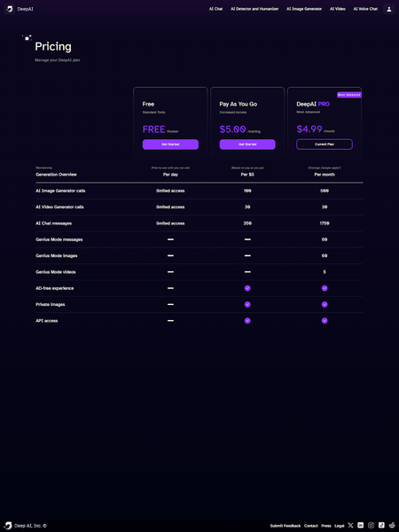Open the Press footer link
This screenshot has width=399, height=532.
pos(326,526)
